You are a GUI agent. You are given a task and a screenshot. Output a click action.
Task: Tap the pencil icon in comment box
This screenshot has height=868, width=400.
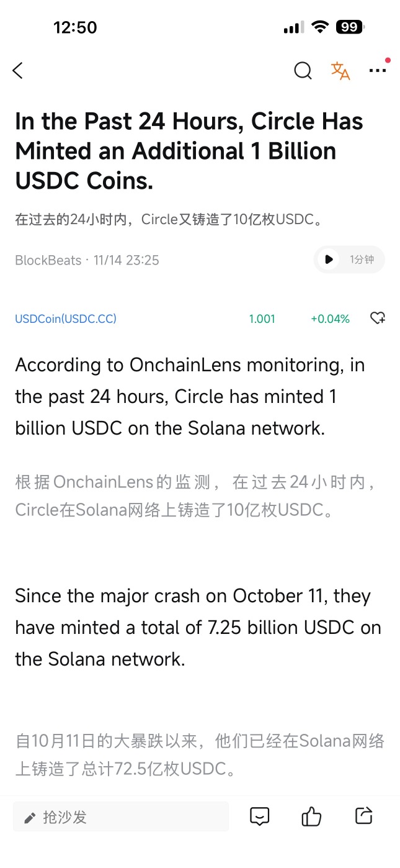tap(30, 818)
